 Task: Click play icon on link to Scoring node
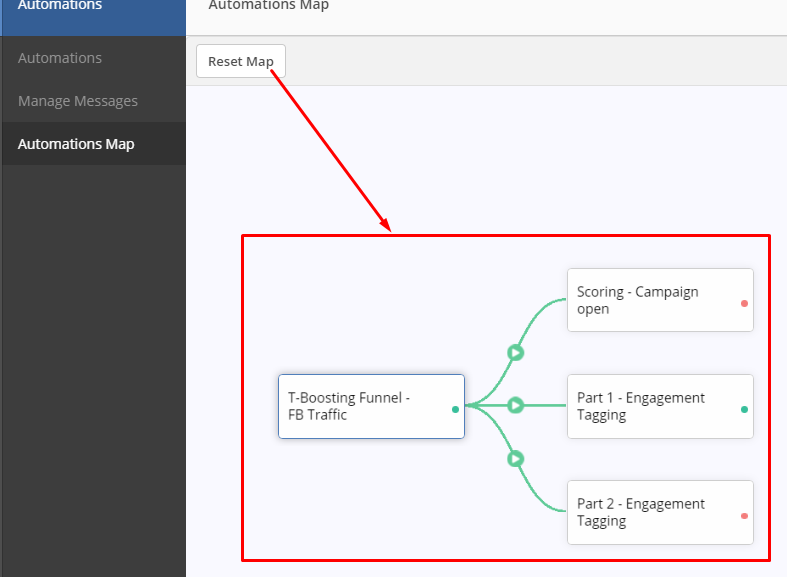(x=515, y=353)
